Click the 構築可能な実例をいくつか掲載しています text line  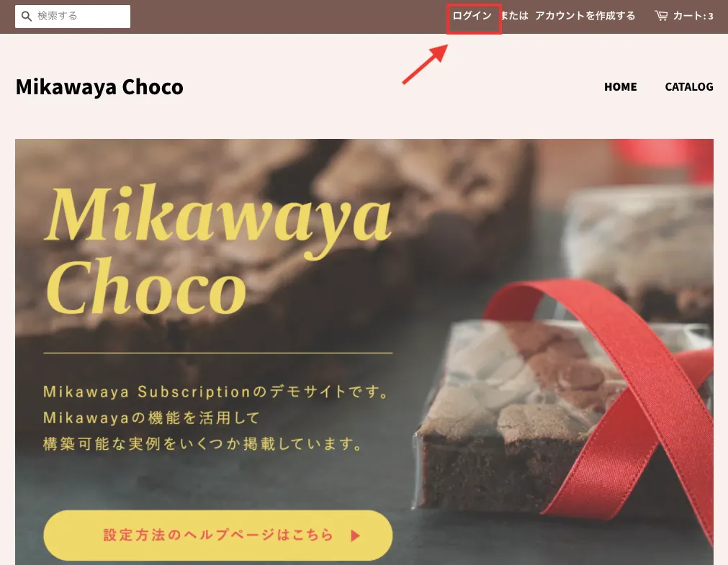click(x=203, y=443)
